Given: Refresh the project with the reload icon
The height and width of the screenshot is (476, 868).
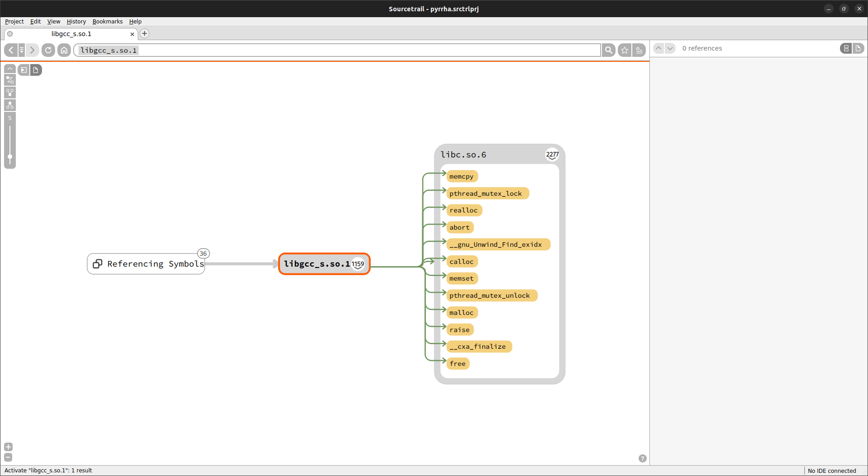Looking at the screenshot, I should 48,50.
